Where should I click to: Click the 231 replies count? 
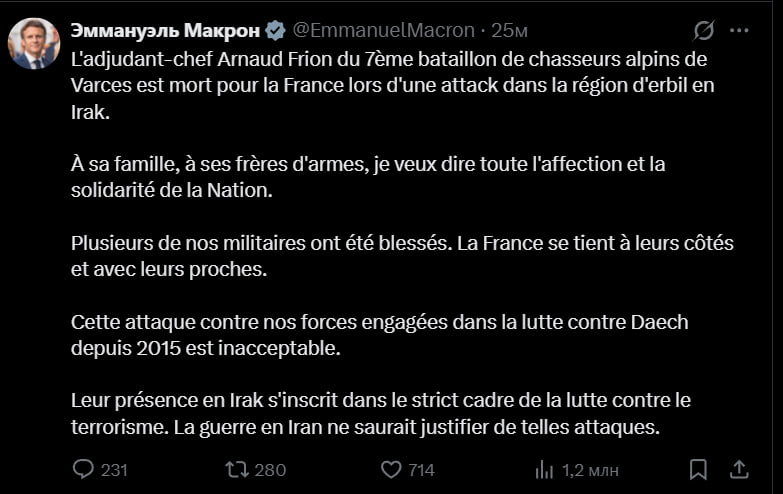pyautogui.click(x=115, y=470)
